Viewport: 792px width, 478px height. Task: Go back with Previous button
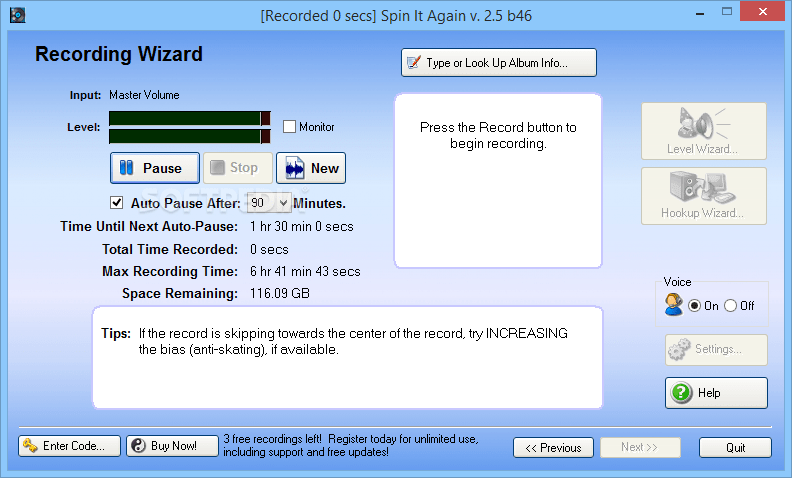coord(553,448)
